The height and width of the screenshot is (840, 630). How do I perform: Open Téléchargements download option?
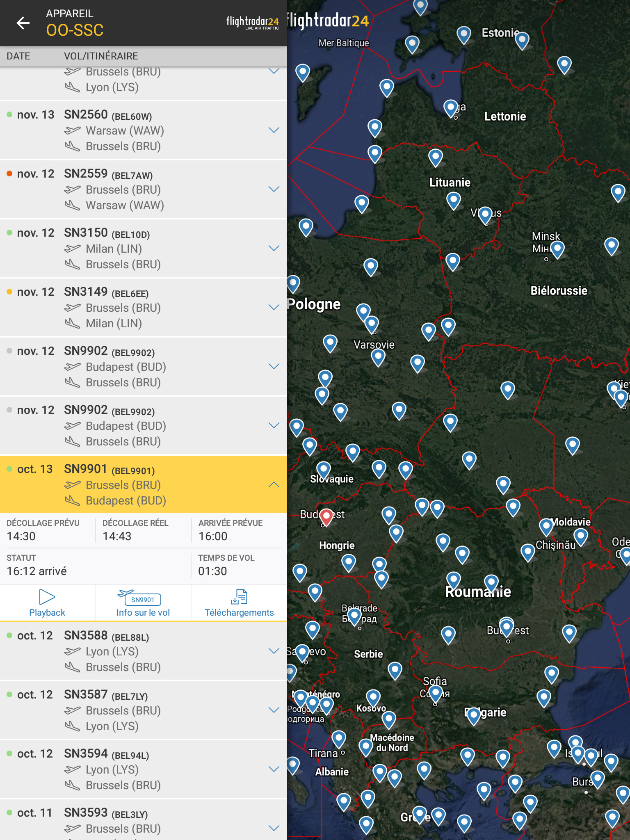(x=239, y=603)
